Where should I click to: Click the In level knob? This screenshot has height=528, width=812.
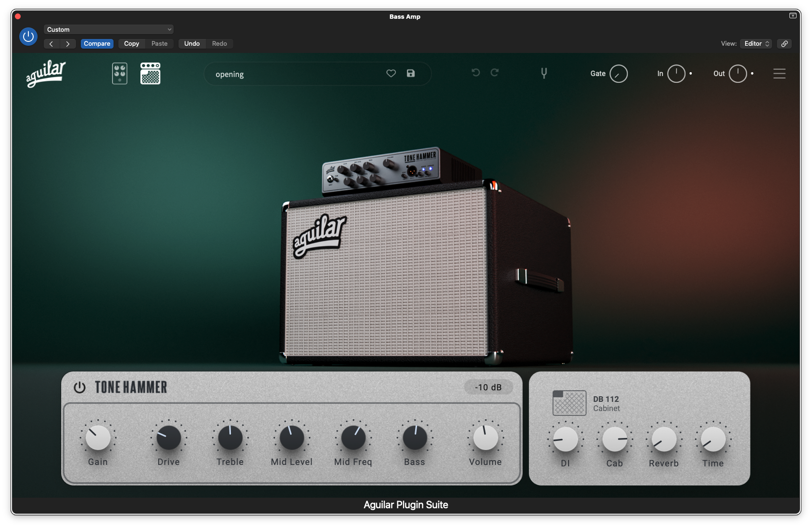point(676,74)
